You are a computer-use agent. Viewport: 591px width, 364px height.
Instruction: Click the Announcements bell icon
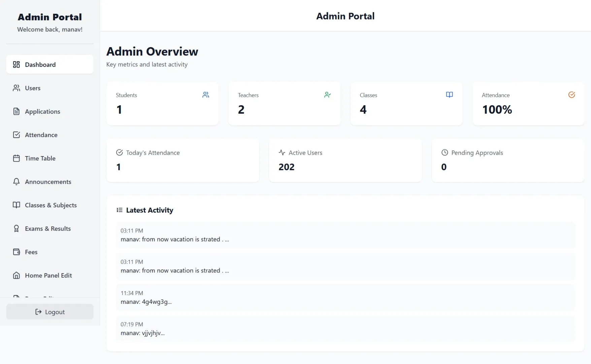pos(17,182)
